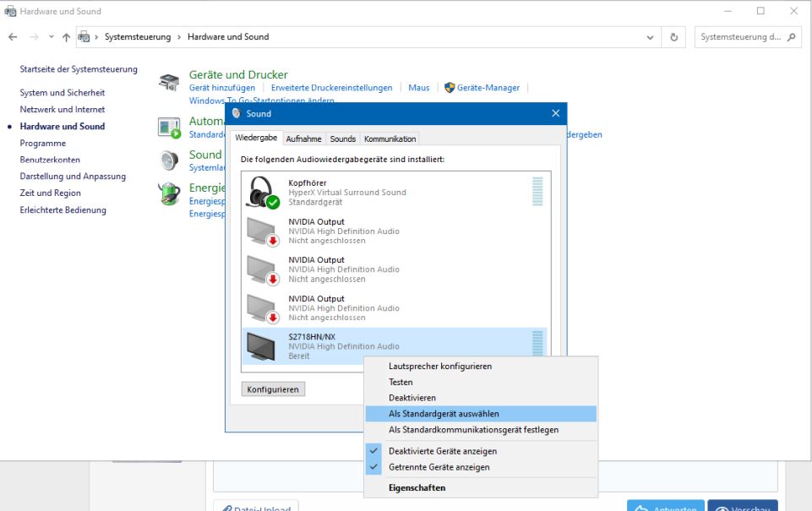Click the Konfigurieren button

tap(273, 389)
